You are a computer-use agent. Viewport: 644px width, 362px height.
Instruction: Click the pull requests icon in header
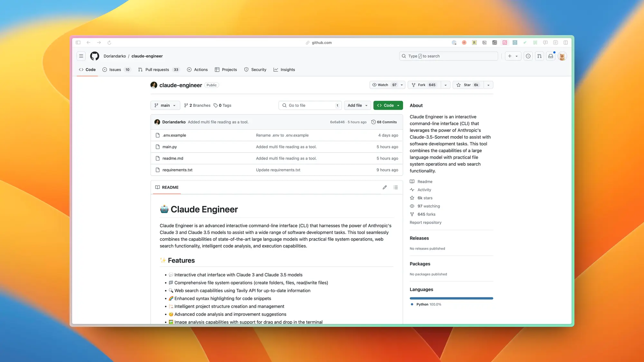[539, 56]
